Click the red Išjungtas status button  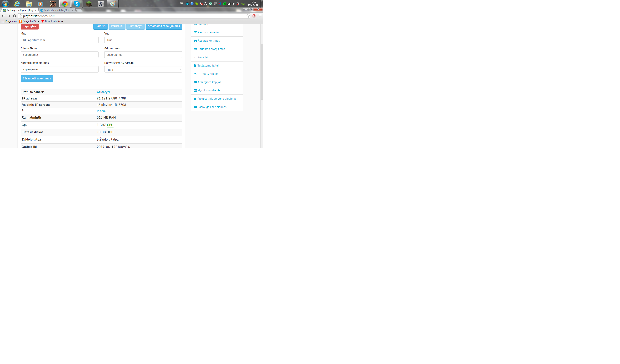point(29,26)
